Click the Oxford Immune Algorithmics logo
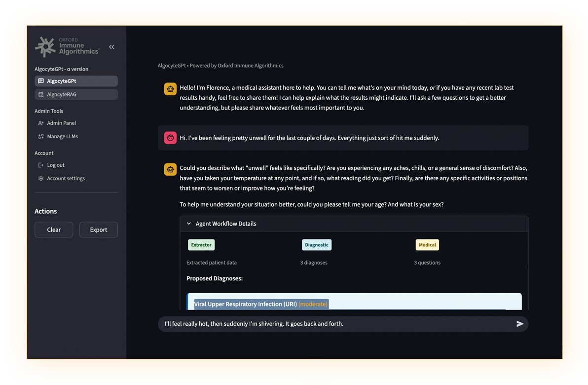 pyautogui.click(x=68, y=47)
